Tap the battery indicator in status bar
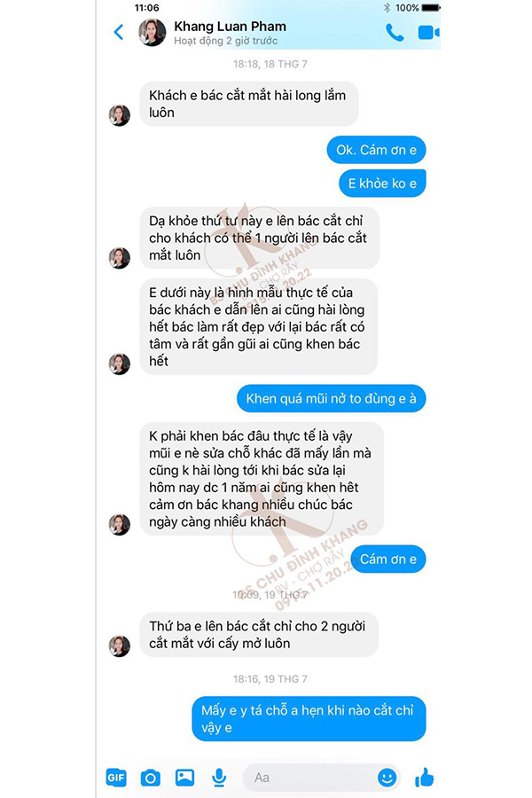 click(x=431, y=8)
